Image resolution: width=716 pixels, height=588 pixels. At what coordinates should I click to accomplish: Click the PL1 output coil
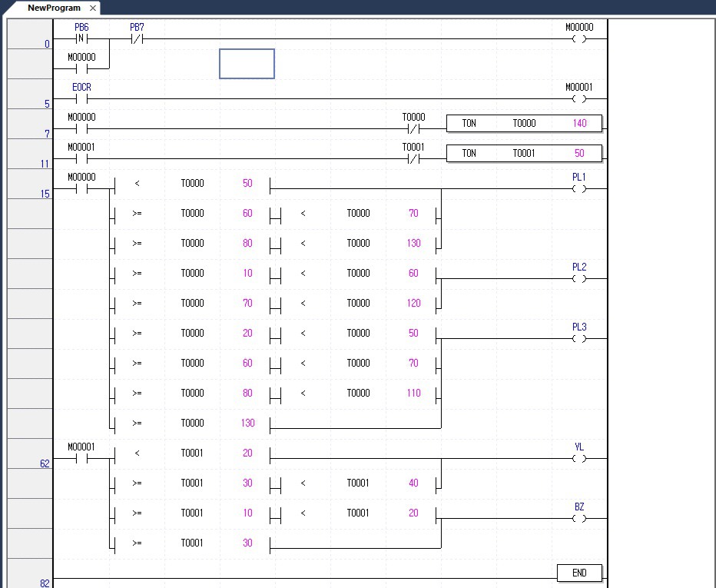pyautogui.click(x=579, y=189)
